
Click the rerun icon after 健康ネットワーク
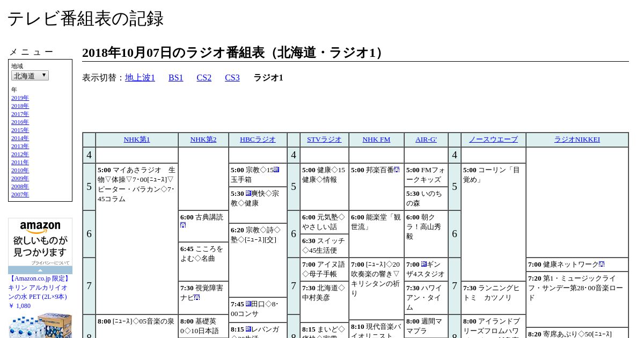(x=602, y=264)
